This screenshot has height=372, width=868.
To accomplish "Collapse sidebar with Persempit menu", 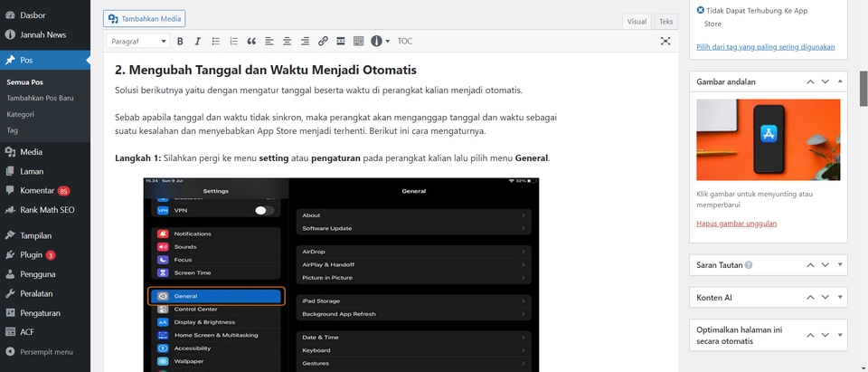I will (45, 352).
